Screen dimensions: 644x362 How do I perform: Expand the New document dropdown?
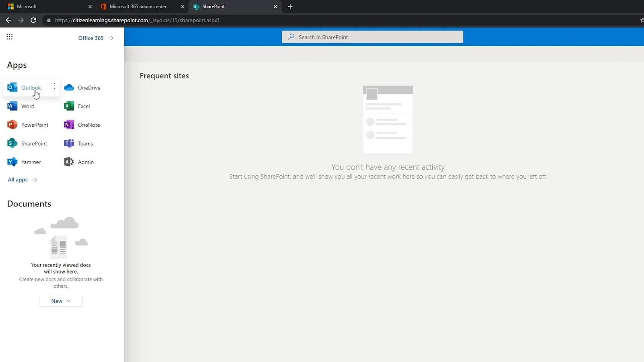pyautogui.click(x=61, y=301)
